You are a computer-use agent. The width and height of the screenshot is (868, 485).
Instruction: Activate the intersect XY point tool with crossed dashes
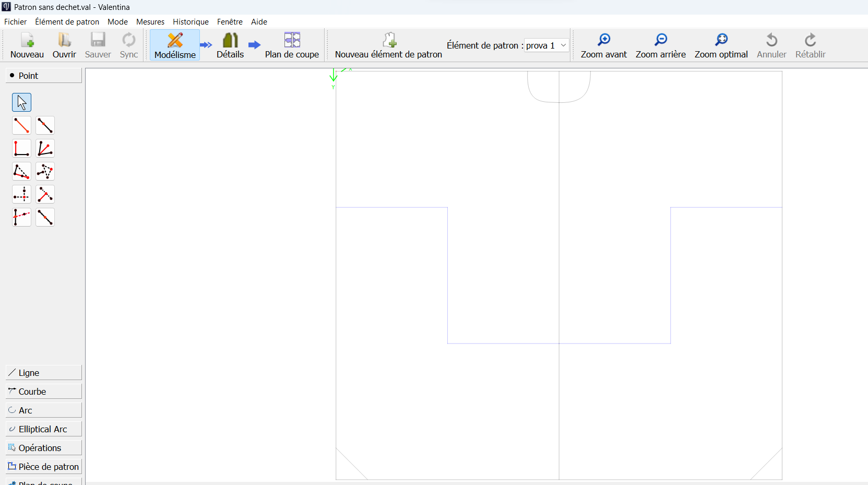click(x=21, y=194)
